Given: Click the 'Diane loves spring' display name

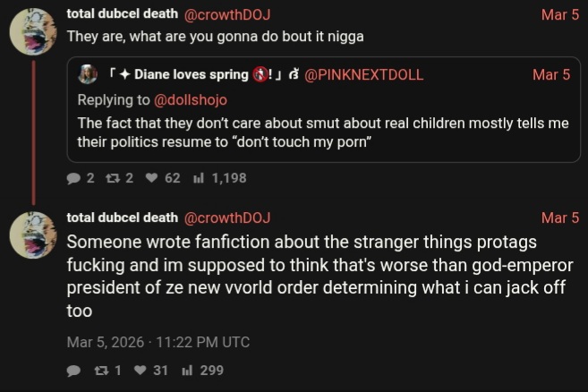Looking at the screenshot, I should (191, 74).
